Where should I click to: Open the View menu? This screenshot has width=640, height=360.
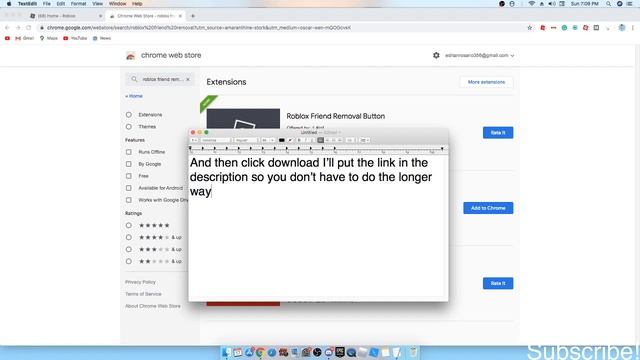(x=97, y=4)
